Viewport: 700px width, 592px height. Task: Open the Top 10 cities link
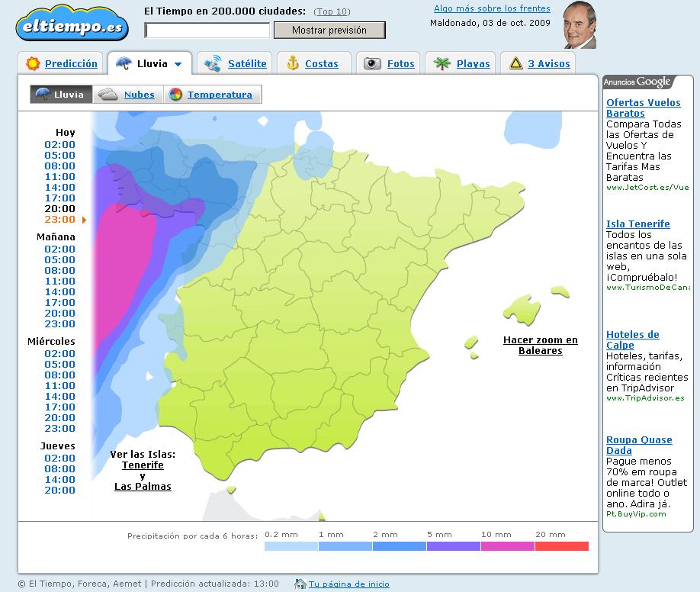click(332, 11)
